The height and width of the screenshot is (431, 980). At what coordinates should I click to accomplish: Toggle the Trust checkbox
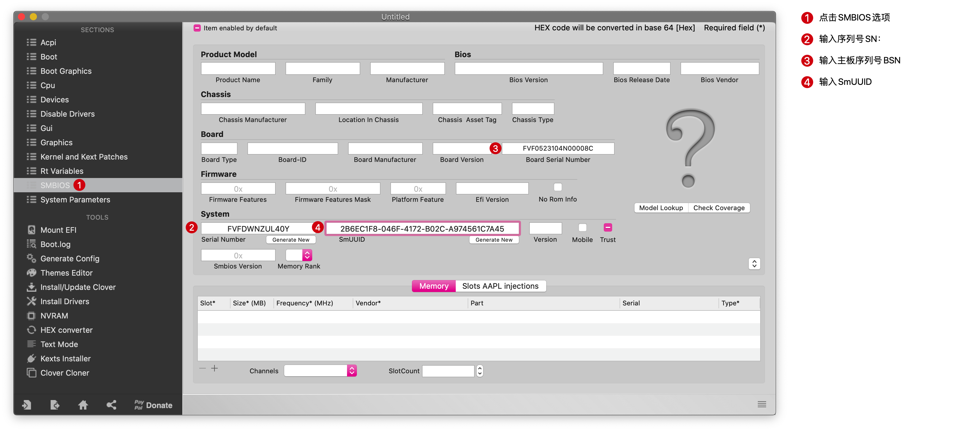tap(608, 227)
